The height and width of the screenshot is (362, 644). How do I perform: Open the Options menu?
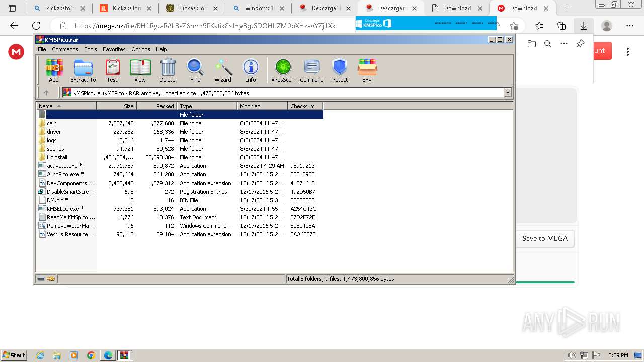tap(141, 49)
